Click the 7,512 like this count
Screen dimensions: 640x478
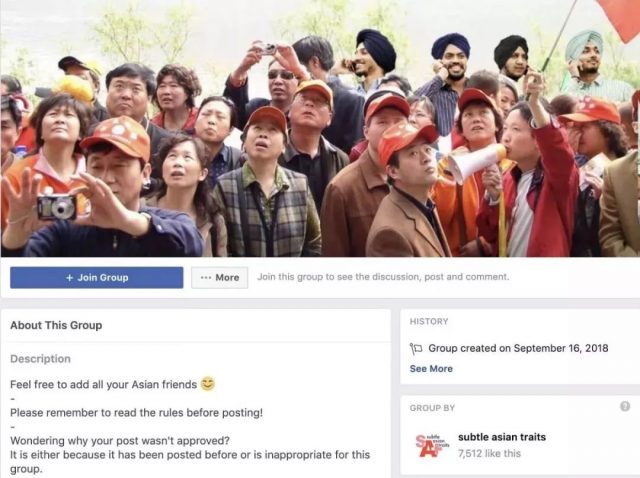489,454
